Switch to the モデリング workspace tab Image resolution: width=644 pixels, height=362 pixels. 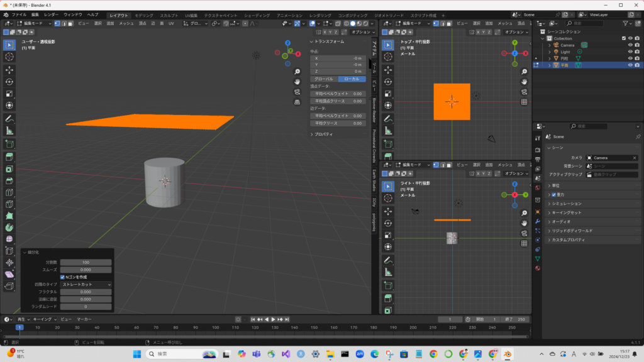144,14
